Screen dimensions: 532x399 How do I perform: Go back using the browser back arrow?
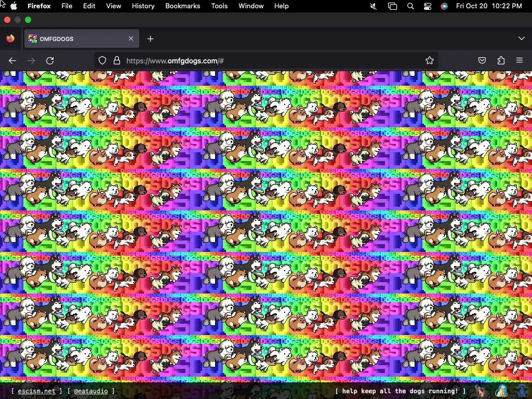click(12, 61)
